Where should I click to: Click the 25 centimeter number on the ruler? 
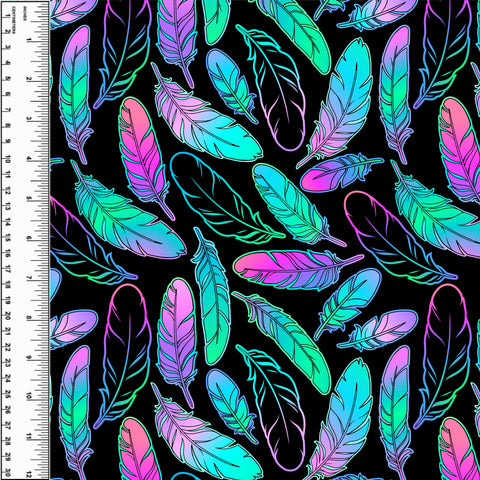coord(8,394)
